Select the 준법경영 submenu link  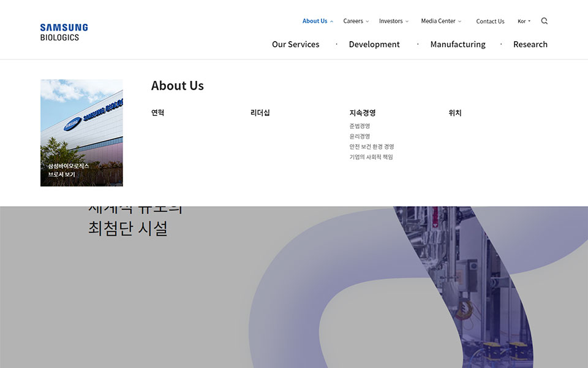coord(360,126)
